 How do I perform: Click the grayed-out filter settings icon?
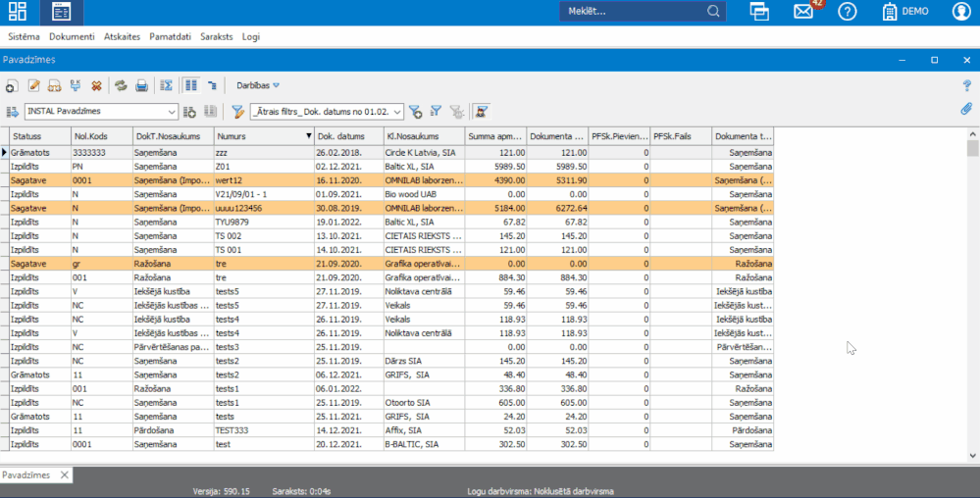(x=457, y=112)
